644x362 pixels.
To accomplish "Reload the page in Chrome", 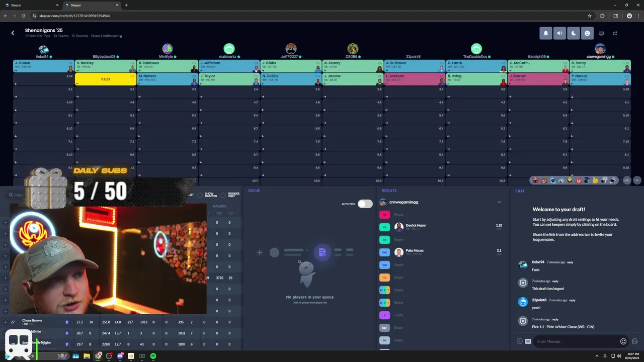I will click(23, 16).
